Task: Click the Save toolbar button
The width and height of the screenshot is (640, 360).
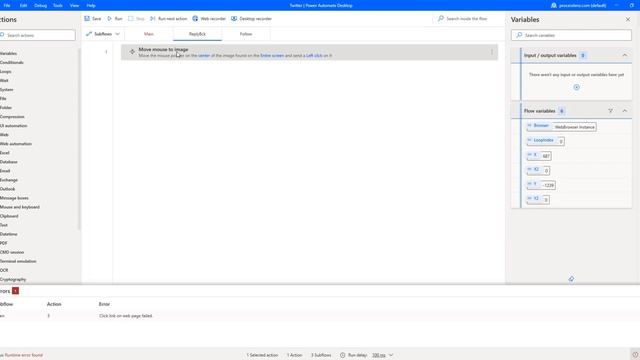Action: 93,18
